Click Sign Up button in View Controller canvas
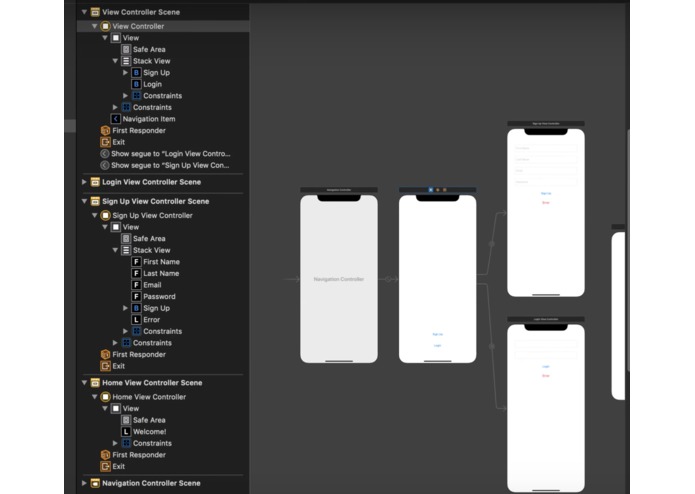695x494 pixels. [x=437, y=334]
